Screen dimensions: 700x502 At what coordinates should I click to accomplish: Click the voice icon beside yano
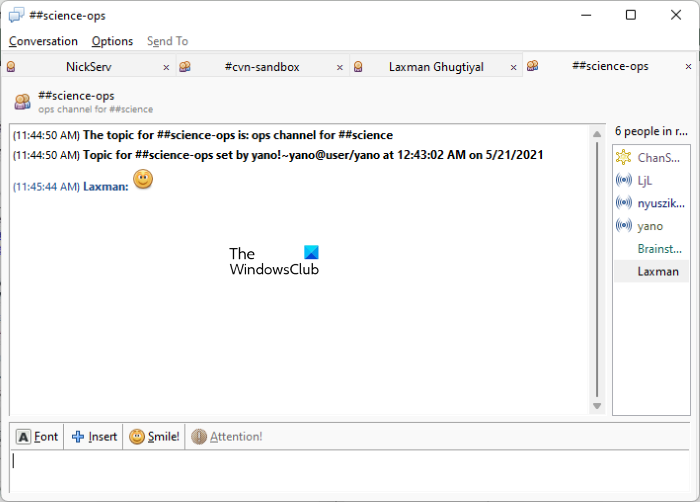pyautogui.click(x=623, y=225)
